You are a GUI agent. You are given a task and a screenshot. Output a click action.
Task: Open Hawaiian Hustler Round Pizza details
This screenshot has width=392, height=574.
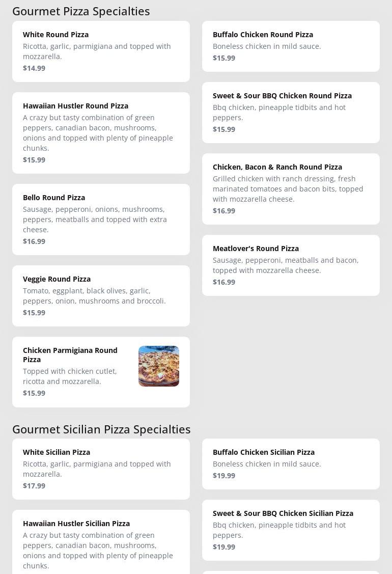101,133
